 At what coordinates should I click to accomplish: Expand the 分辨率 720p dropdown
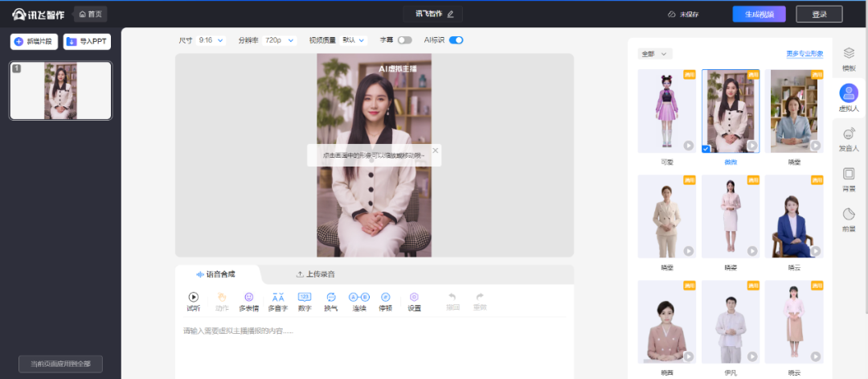tap(277, 40)
